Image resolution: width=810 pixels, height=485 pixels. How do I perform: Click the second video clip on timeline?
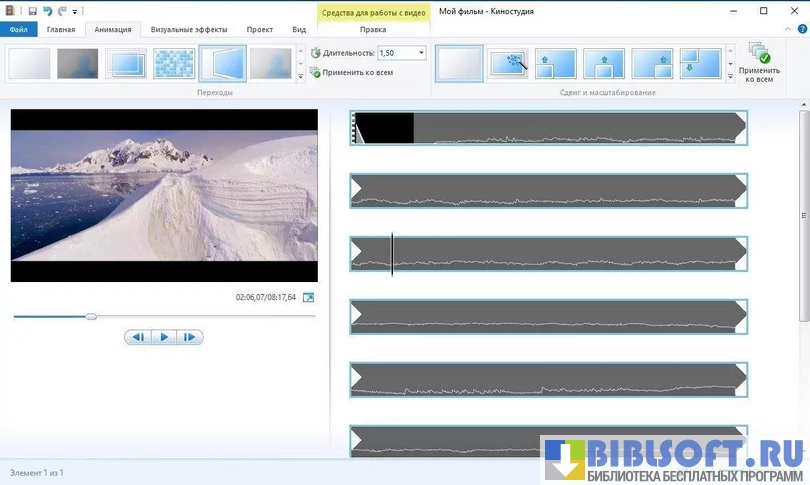click(548, 191)
